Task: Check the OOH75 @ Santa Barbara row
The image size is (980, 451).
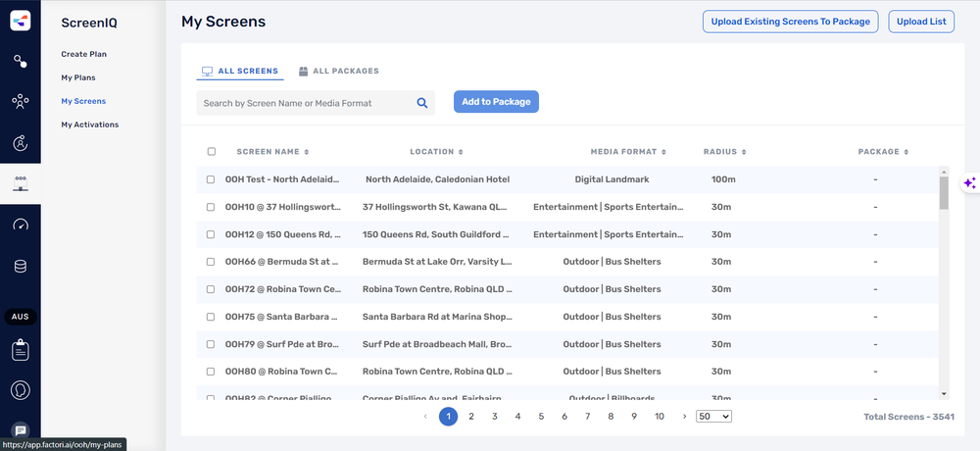Action: 211,317
